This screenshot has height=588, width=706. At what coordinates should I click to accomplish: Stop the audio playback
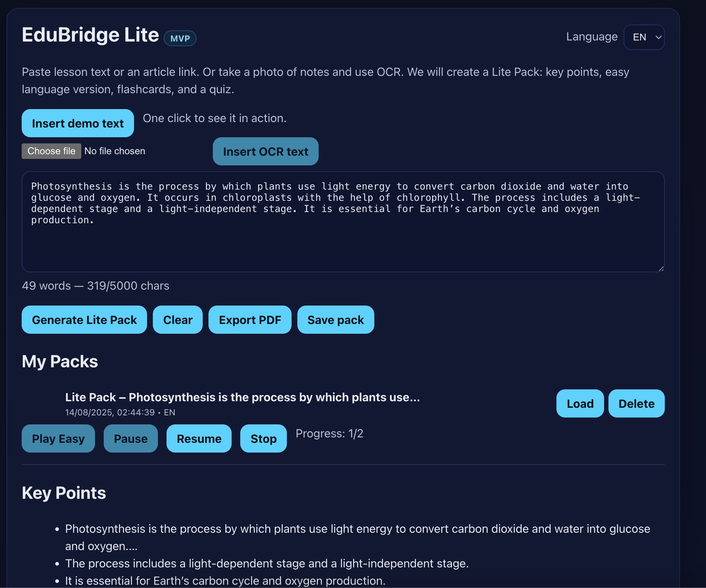pos(263,438)
